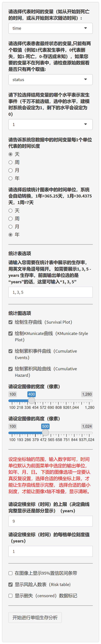Click the image width slider handle
Screen dimensions: 101x644
31,400
